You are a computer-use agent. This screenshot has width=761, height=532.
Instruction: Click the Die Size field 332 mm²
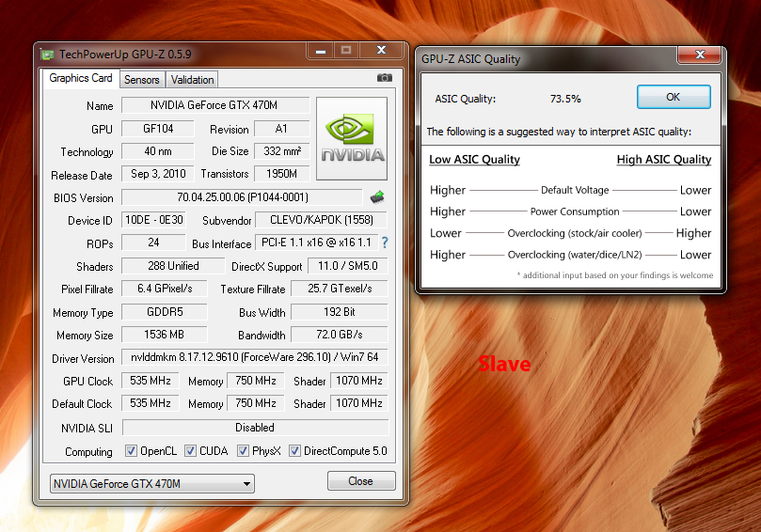pos(281,151)
